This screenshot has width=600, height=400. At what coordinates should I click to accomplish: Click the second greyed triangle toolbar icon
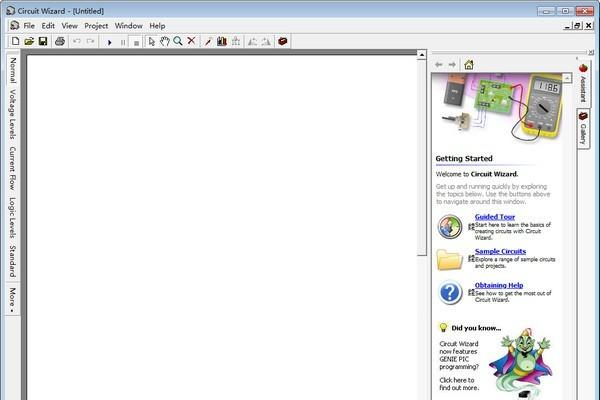click(x=266, y=41)
